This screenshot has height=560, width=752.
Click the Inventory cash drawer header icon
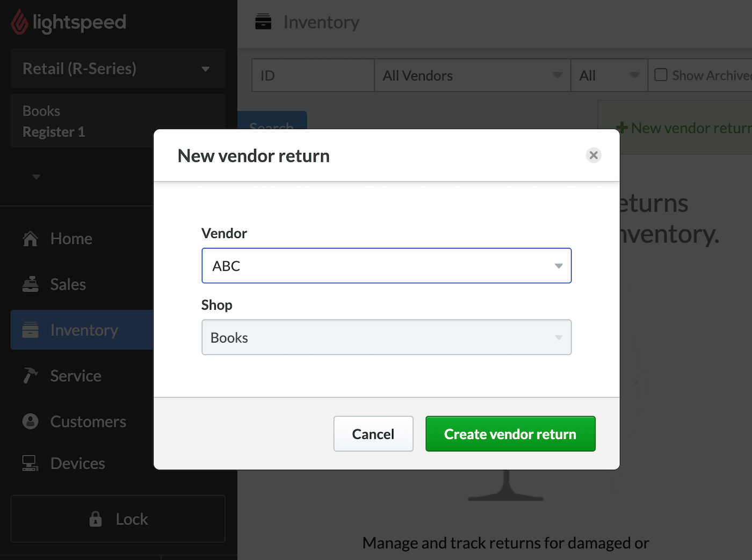263,21
